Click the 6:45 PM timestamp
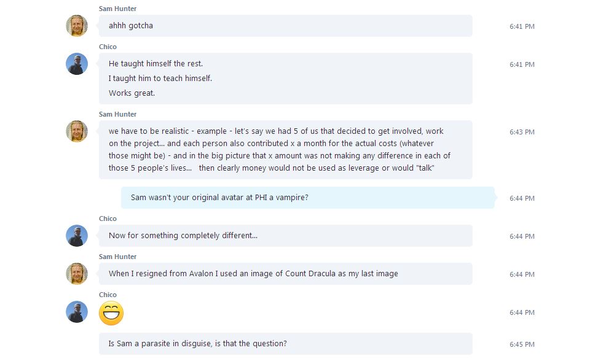Screen dimensions: 601x364 (x=522, y=344)
